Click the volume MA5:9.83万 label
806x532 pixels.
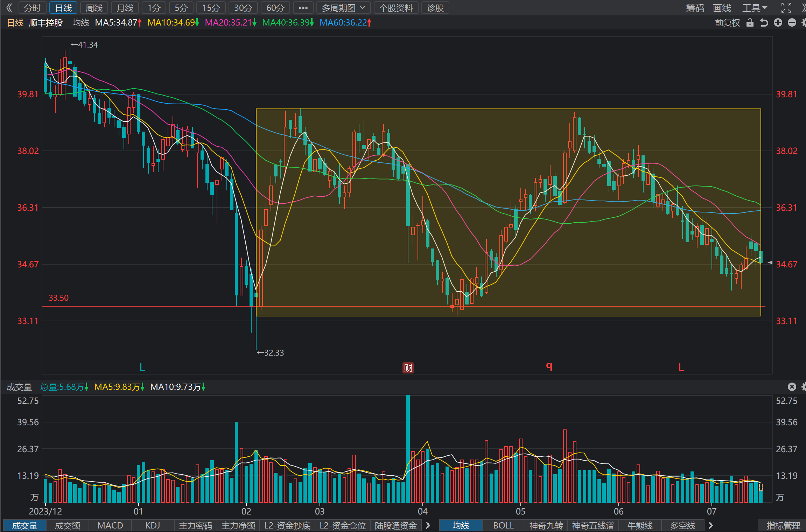[x=120, y=387]
